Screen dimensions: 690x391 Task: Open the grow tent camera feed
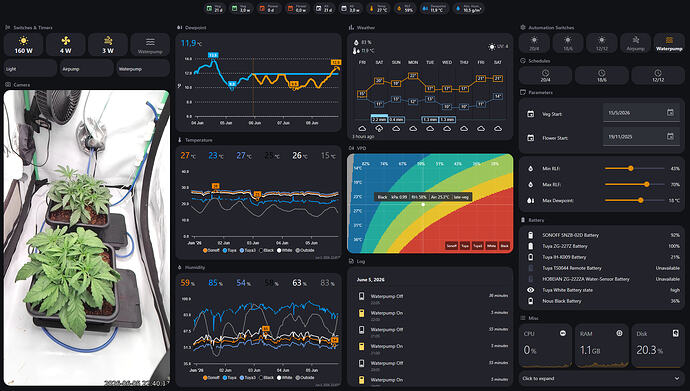[87, 238]
